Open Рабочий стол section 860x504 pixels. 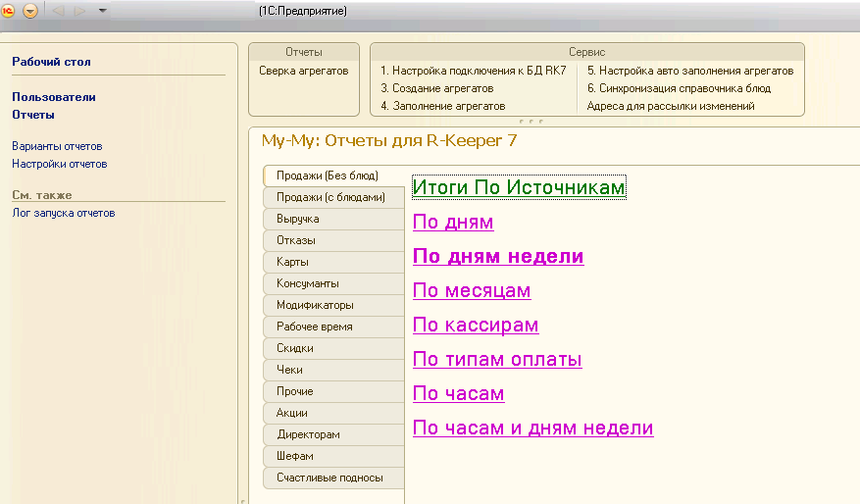click(52, 62)
